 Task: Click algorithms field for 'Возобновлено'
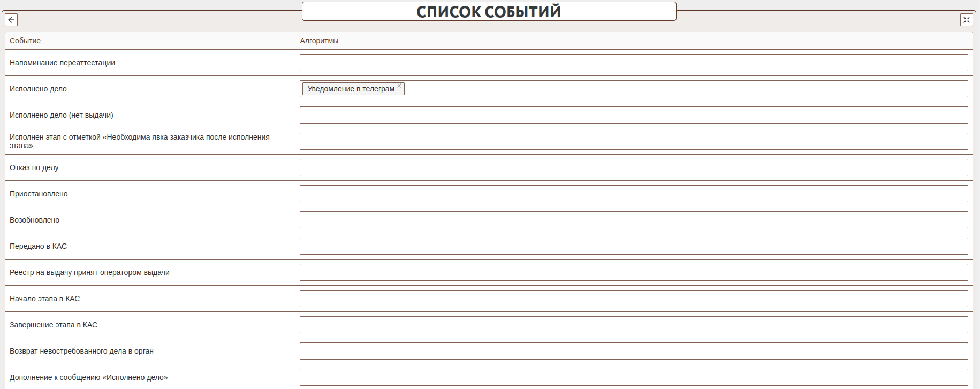pyautogui.click(x=633, y=220)
